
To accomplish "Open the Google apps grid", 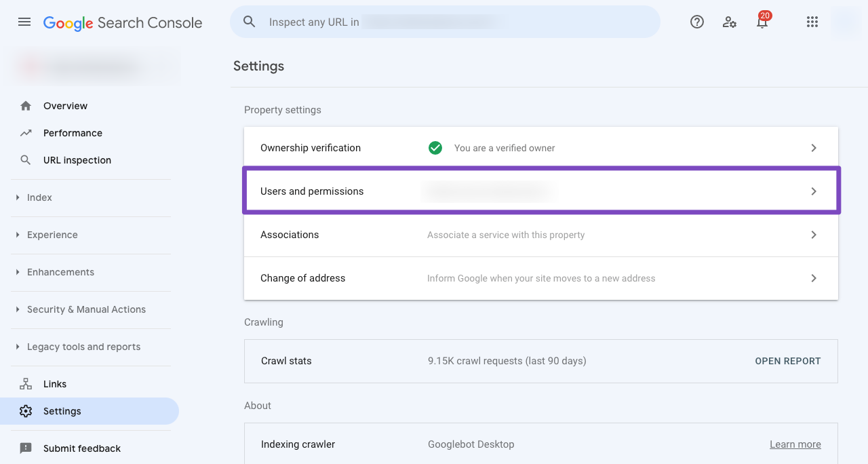I will tap(812, 22).
